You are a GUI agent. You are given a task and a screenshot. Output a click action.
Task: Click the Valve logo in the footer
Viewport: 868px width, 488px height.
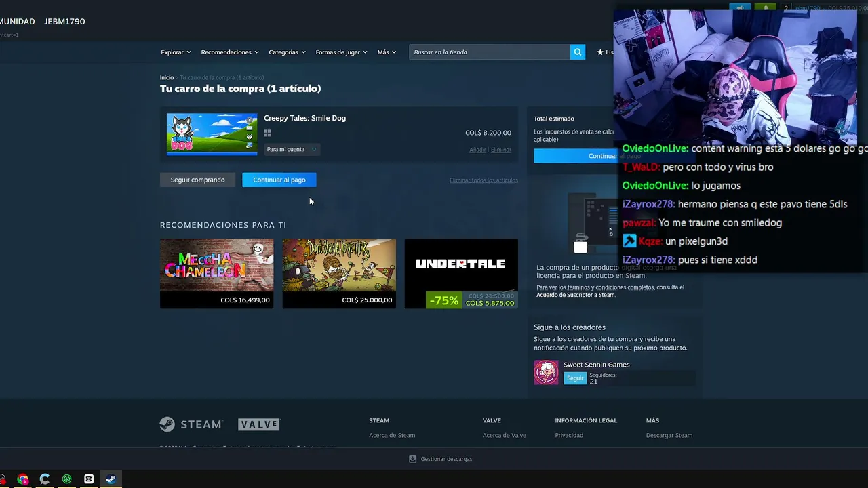(259, 424)
